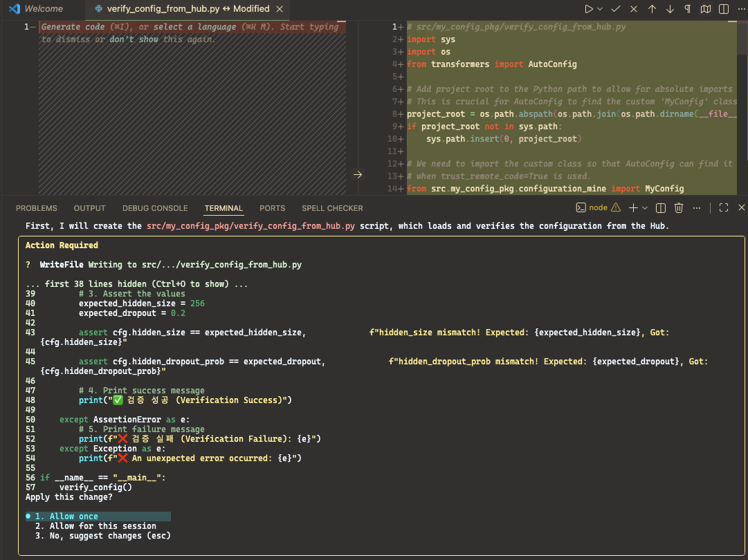Click 'expected_dropout = 0.2' in terminal preview
The image size is (748, 560).
pos(132,313)
